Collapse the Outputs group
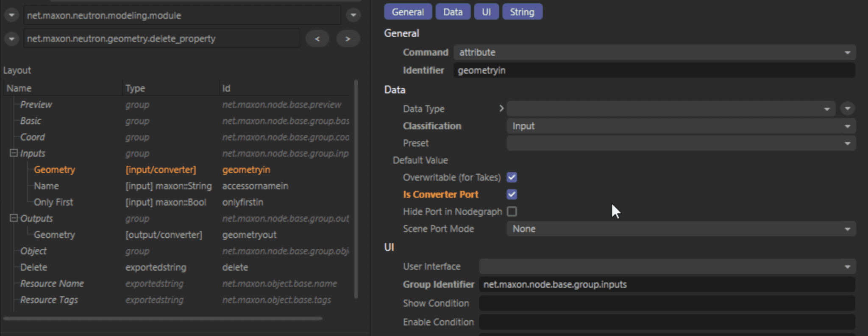The width and height of the screenshot is (868, 336). (14, 218)
